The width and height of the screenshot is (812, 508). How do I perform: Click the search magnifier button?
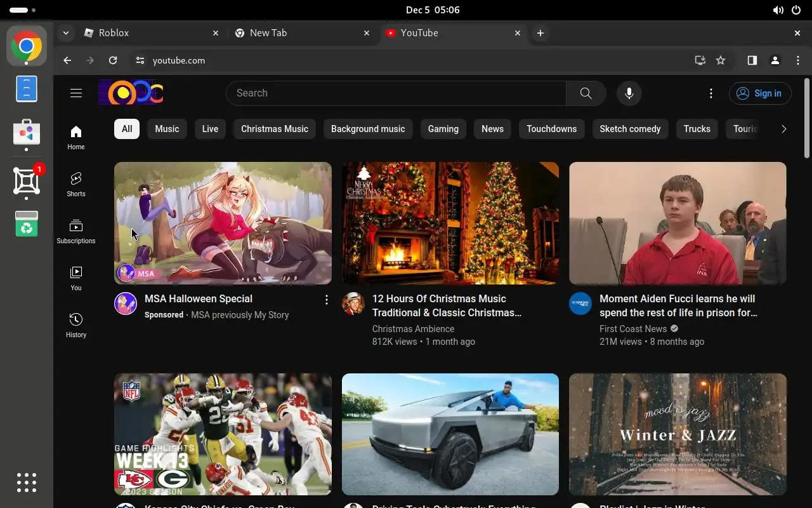coord(586,93)
